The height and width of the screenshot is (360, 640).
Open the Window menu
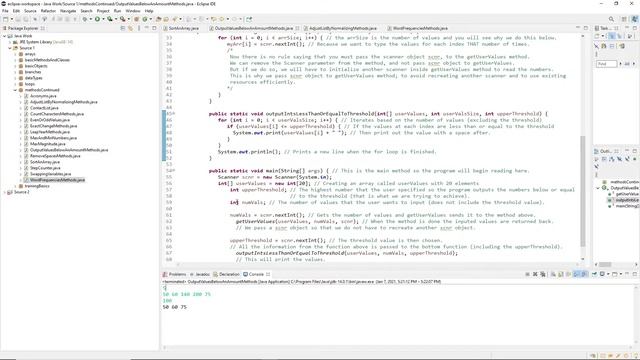133,11
